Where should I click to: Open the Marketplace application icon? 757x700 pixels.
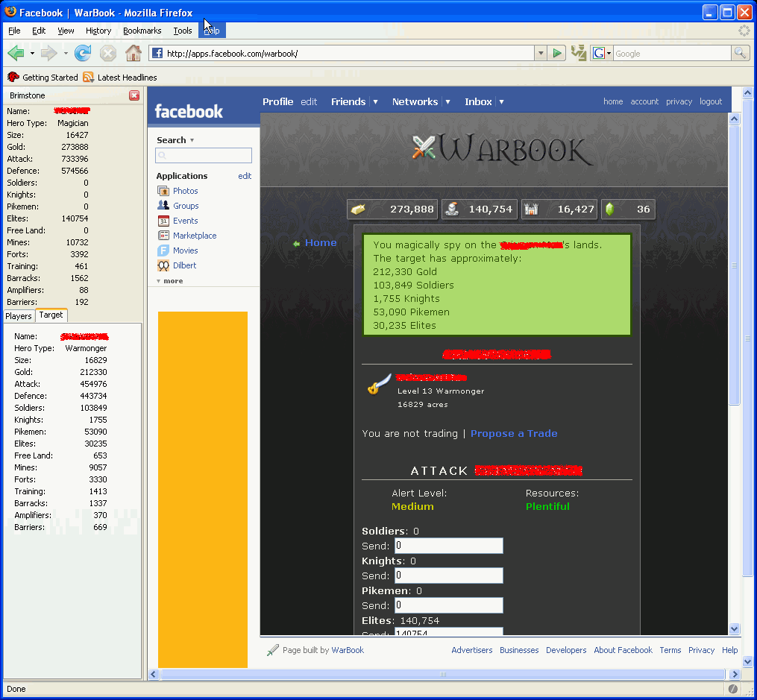pos(163,236)
